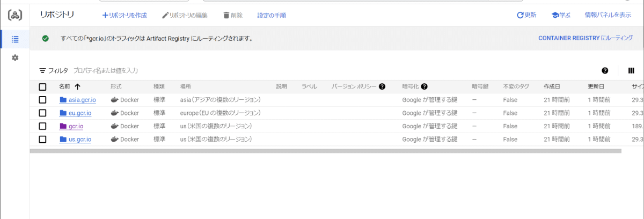Screen dimensions: 644x219
Task: Click the Artifact Registry product logo
Action: tap(14, 15)
